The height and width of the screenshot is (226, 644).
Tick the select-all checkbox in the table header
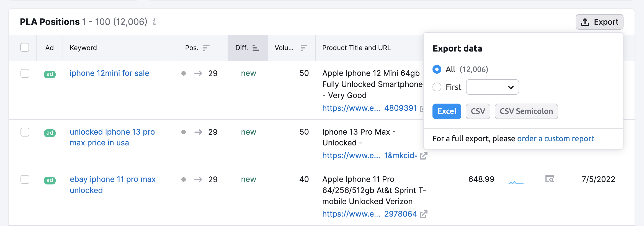click(x=25, y=47)
